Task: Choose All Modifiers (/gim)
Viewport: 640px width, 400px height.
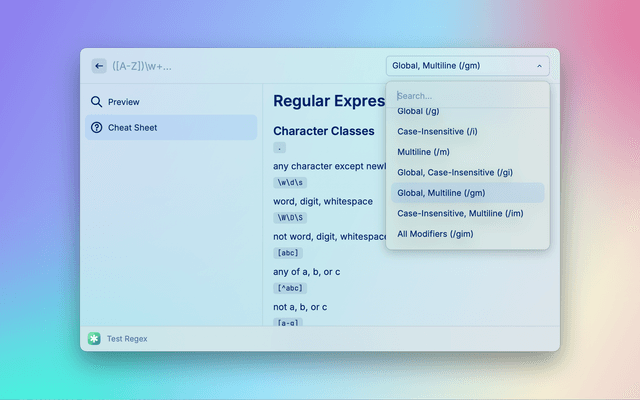Action: tap(435, 234)
